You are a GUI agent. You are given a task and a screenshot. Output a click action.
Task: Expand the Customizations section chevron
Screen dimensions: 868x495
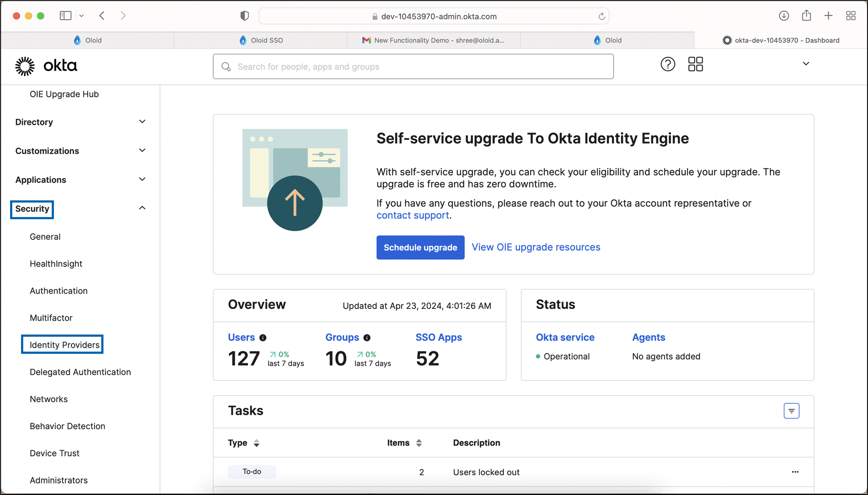(142, 150)
